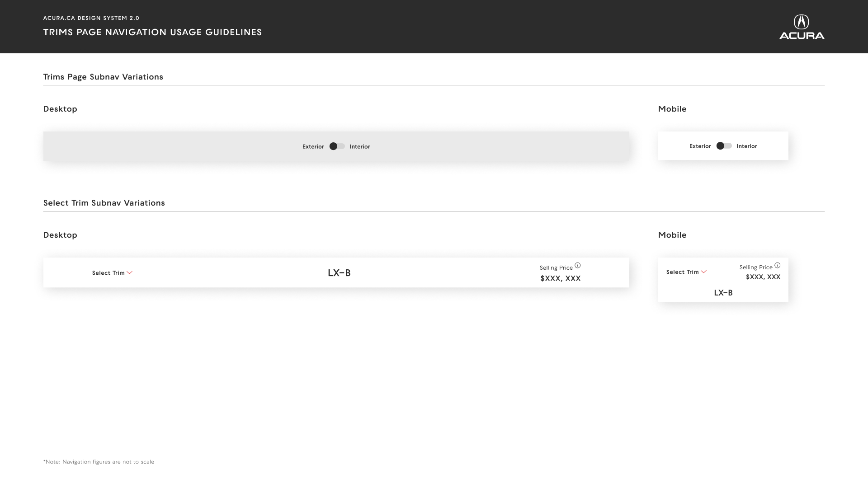Click the desktop Selling Price info icon
Image resolution: width=868 pixels, height=488 pixels.
point(578,266)
